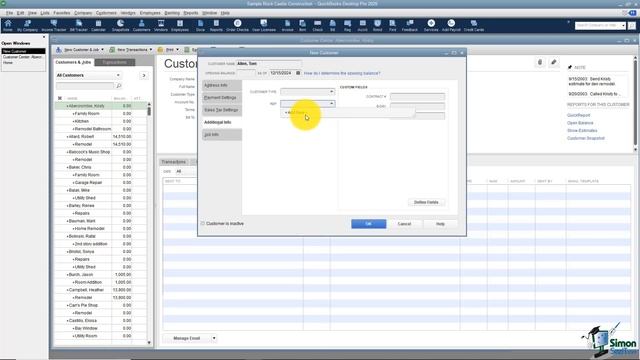Open the Customers icon in the icon bar
Screen dimensions: 640x360
141,25
